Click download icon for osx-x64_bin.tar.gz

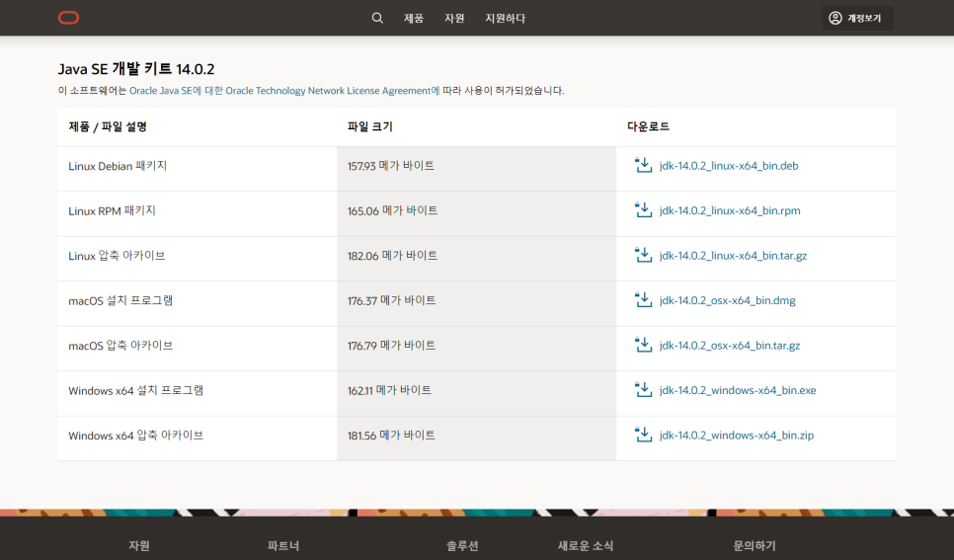pos(643,345)
